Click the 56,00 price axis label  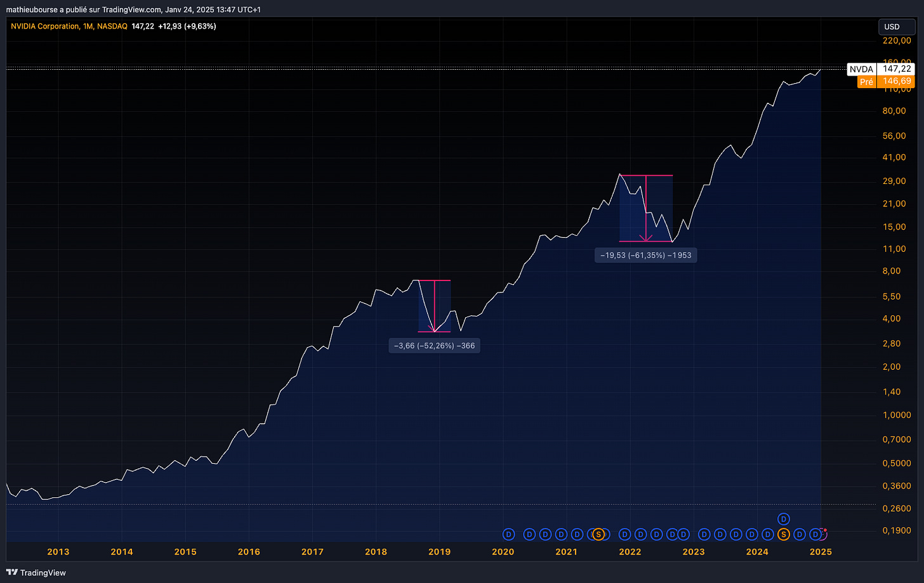pyautogui.click(x=894, y=136)
